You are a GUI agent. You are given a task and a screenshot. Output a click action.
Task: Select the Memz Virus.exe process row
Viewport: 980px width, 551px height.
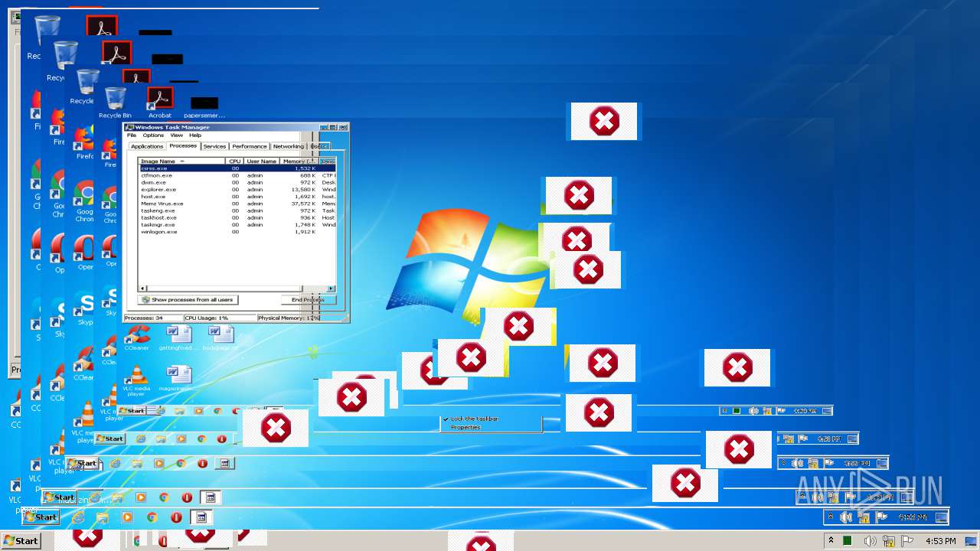point(237,204)
